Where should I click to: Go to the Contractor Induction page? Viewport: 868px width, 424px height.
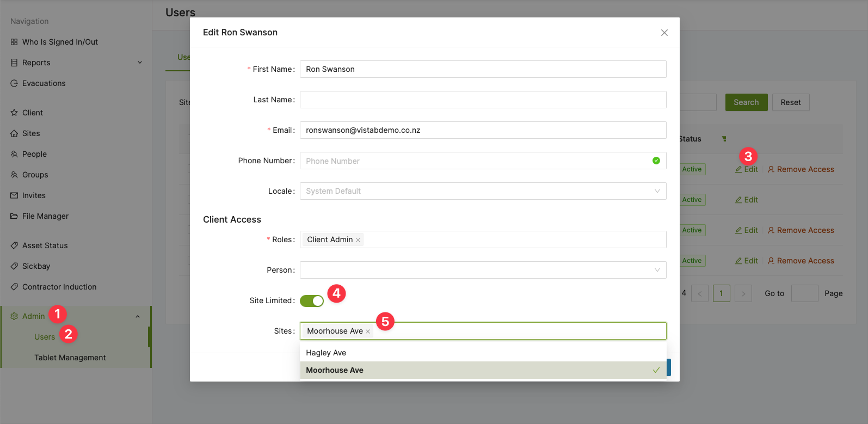[x=59, y=287]
